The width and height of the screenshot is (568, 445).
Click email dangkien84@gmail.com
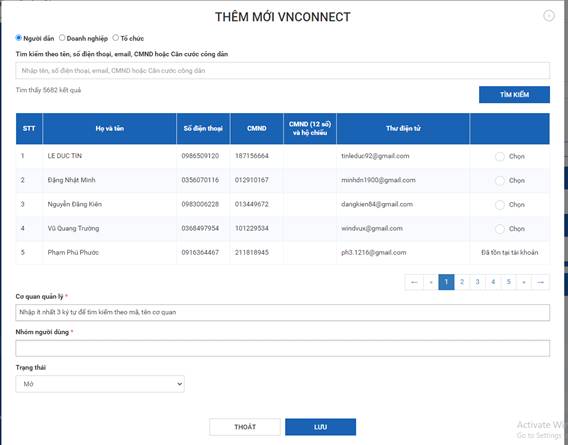[377, 204]
